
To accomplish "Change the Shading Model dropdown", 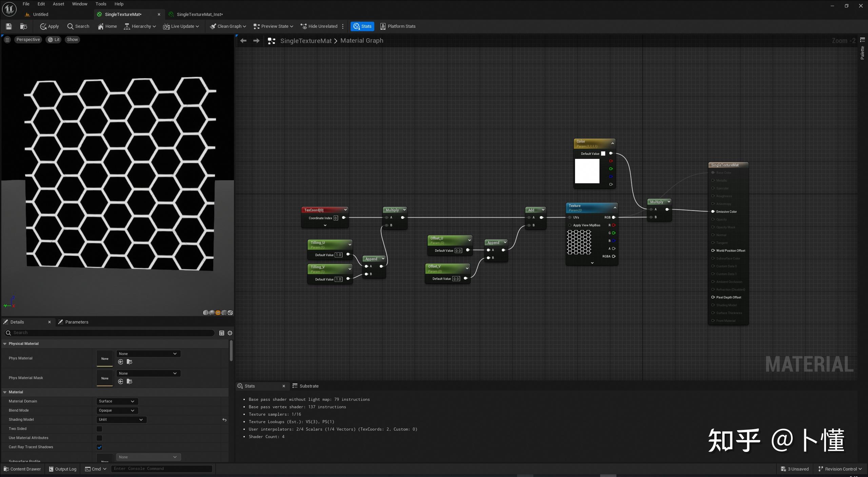I will click(x=121, y=419).
